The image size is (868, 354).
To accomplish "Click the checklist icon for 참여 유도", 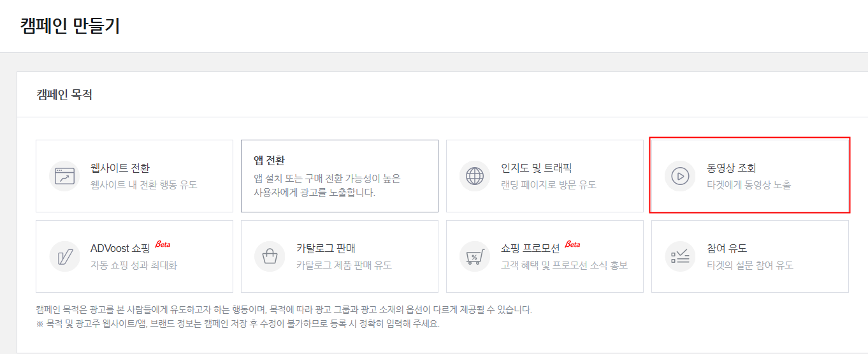I will click(680, 256).
